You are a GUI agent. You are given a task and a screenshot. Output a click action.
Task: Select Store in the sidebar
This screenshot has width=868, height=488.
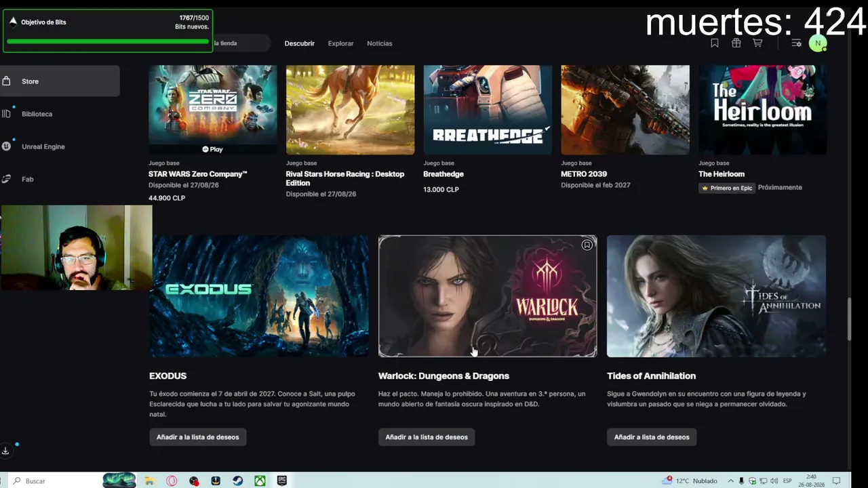point(60,81)
